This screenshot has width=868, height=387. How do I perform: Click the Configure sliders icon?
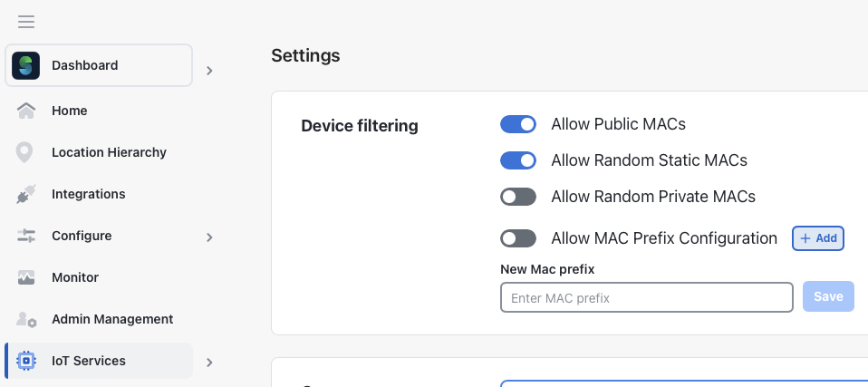pos(26,236)
